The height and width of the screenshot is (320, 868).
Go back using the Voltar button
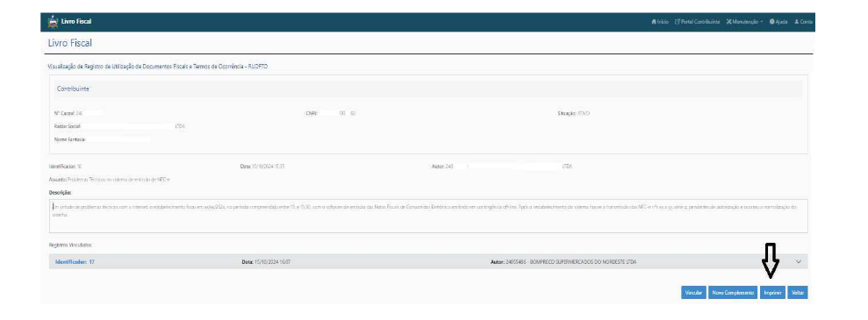point(798,292)
